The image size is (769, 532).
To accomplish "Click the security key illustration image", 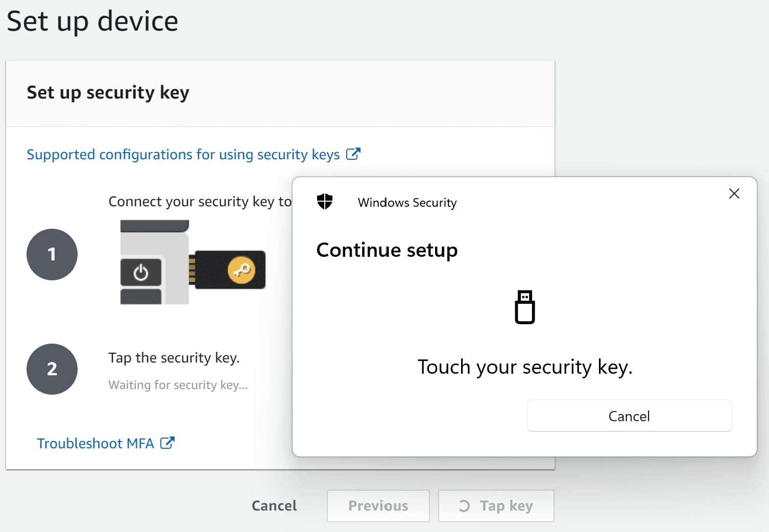I will [193, 262].
